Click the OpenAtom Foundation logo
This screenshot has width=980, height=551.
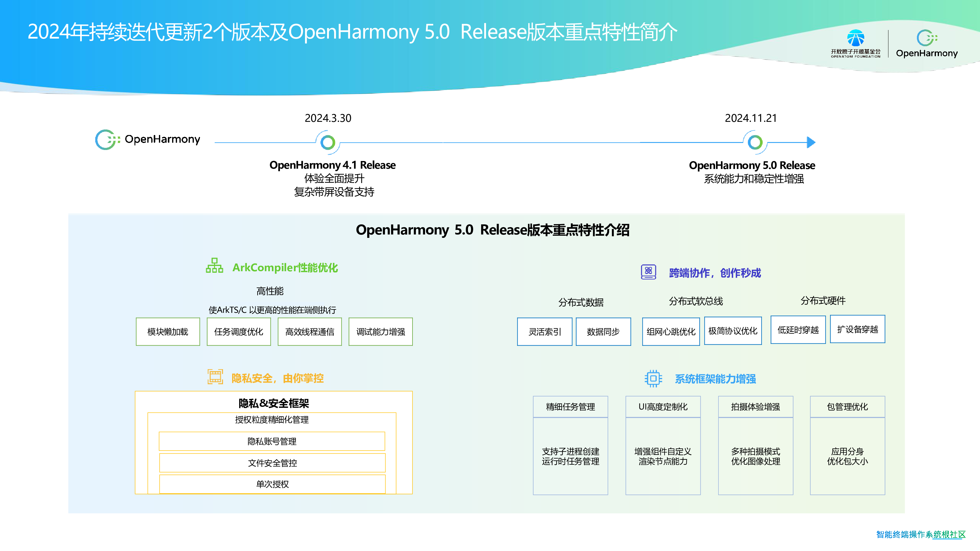pos(855,43)
